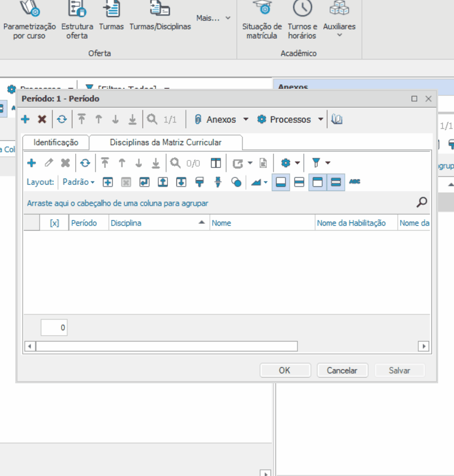Click the import layout down-arrow icon
Image resolution: width=454 pixels, height=476 pixels.
coord(181,182)
